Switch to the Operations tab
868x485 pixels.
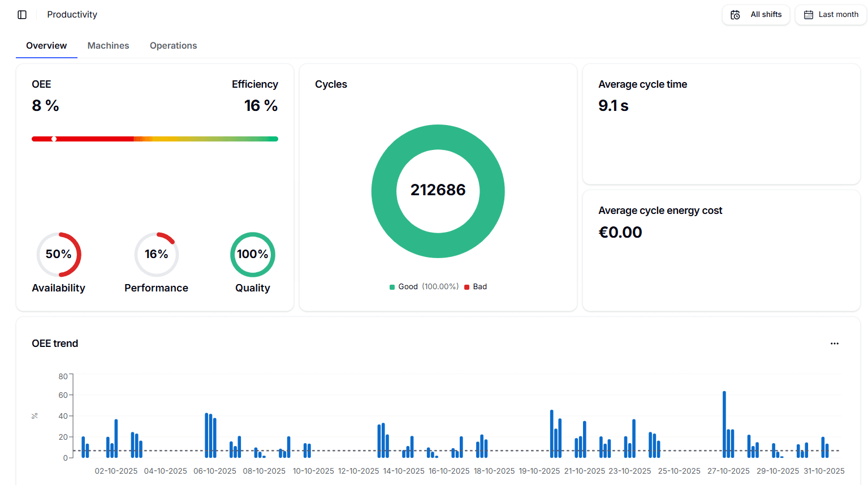click(x=173, y=46)
